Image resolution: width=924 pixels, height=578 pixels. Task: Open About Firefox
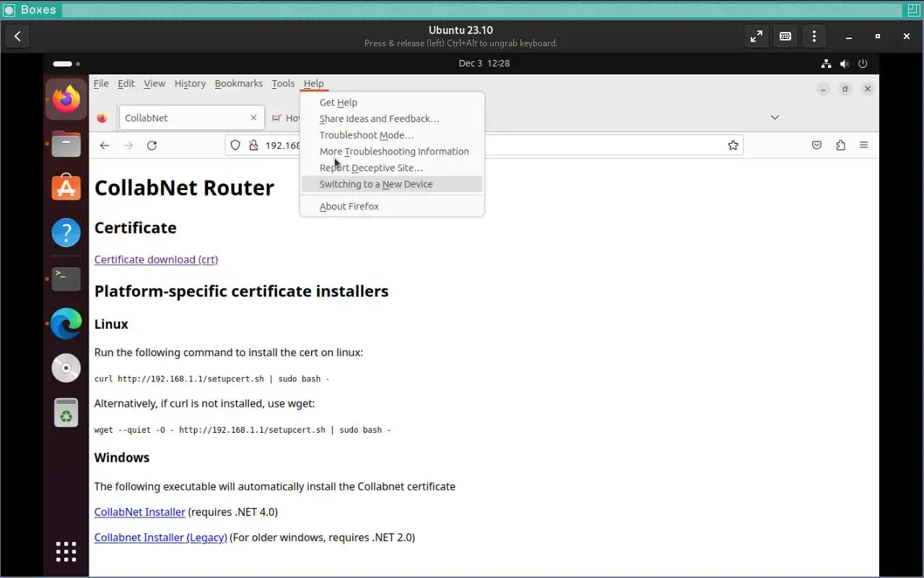point(392,207)
